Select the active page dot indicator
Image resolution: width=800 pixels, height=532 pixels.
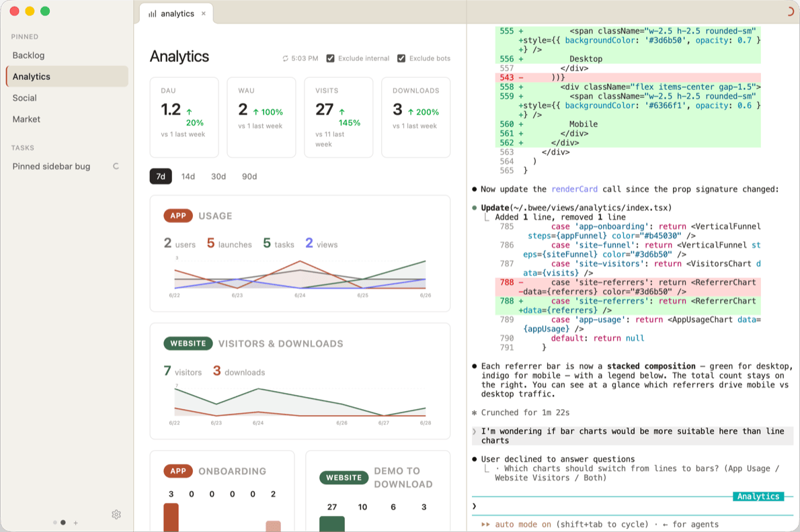coord(63,523)
